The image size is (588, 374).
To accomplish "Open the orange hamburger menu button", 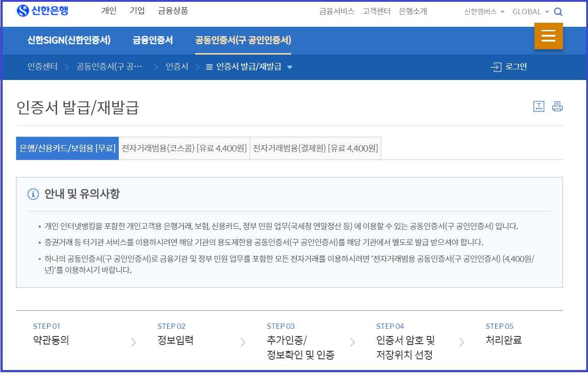I will [548, 36].
